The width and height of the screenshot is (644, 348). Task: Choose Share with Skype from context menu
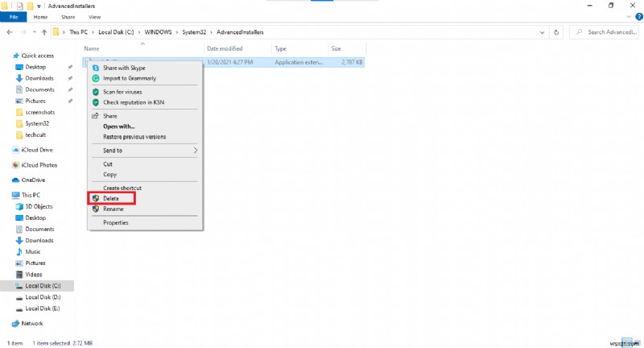point(145,68)
